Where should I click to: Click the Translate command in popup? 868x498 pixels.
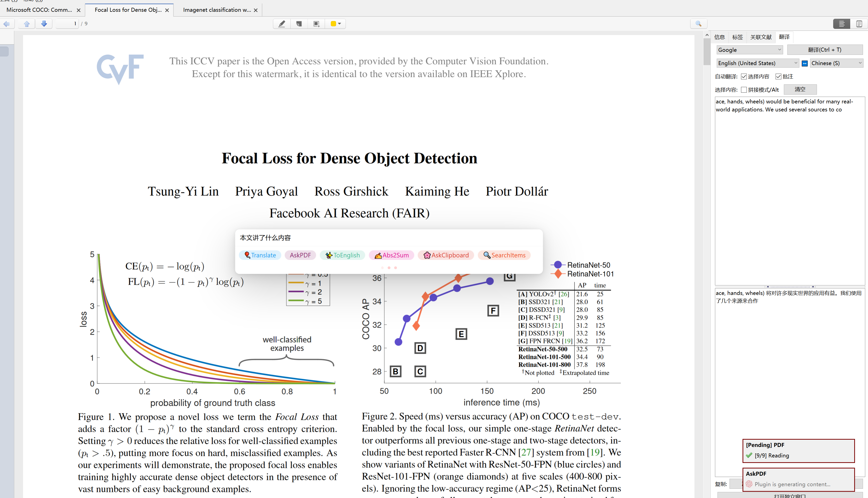pos(260,255)
